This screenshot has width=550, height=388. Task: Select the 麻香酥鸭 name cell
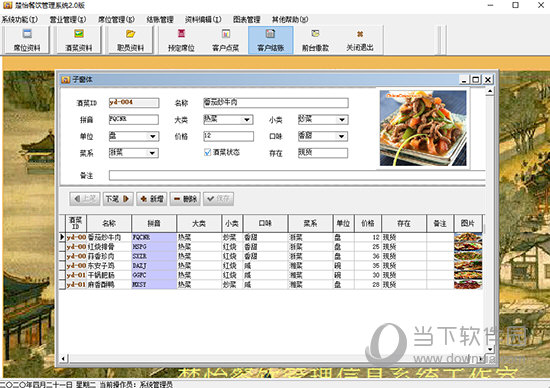tap(109, 285)
